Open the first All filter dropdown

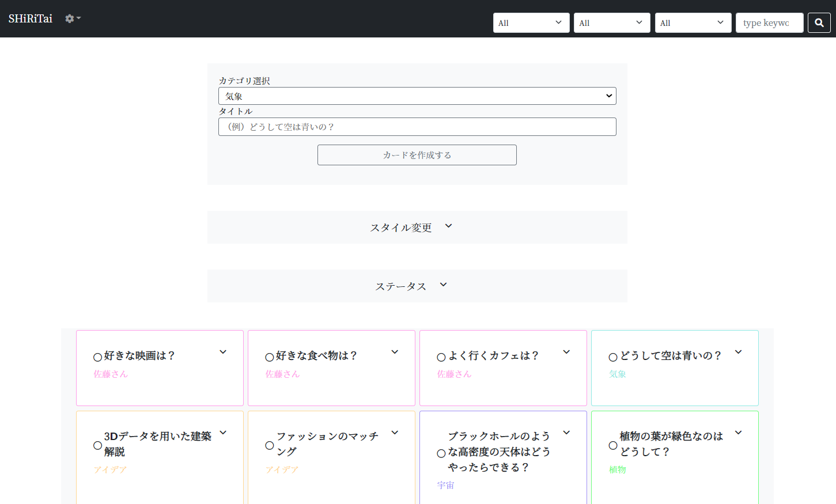pyautogui.click(x=531, y=22)
